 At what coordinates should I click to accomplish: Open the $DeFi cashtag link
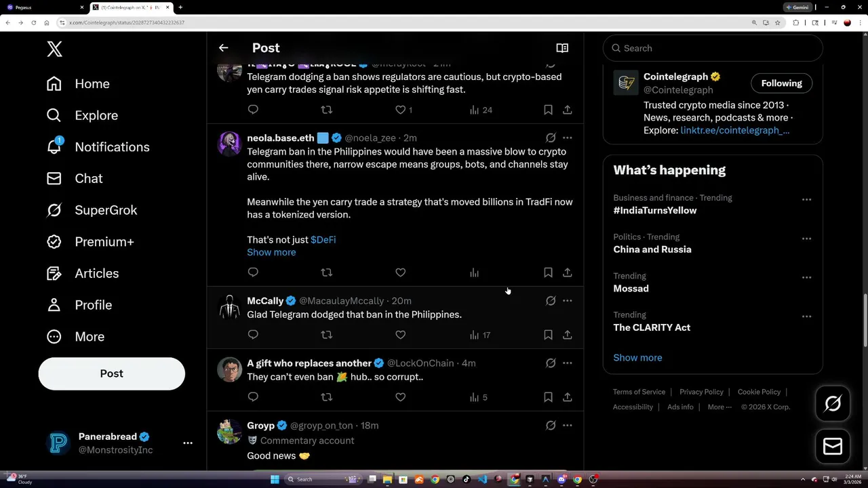(x=323, y=240)
